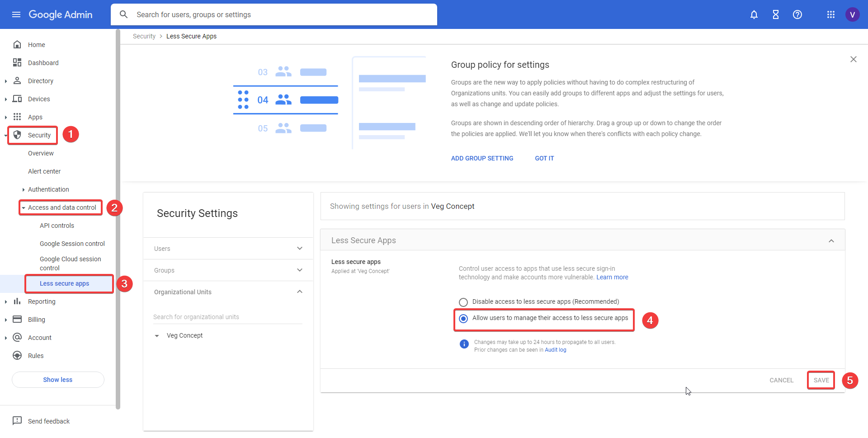868x438 pixels.
Task: Click the SAVE button
Action: pos(821,380)
